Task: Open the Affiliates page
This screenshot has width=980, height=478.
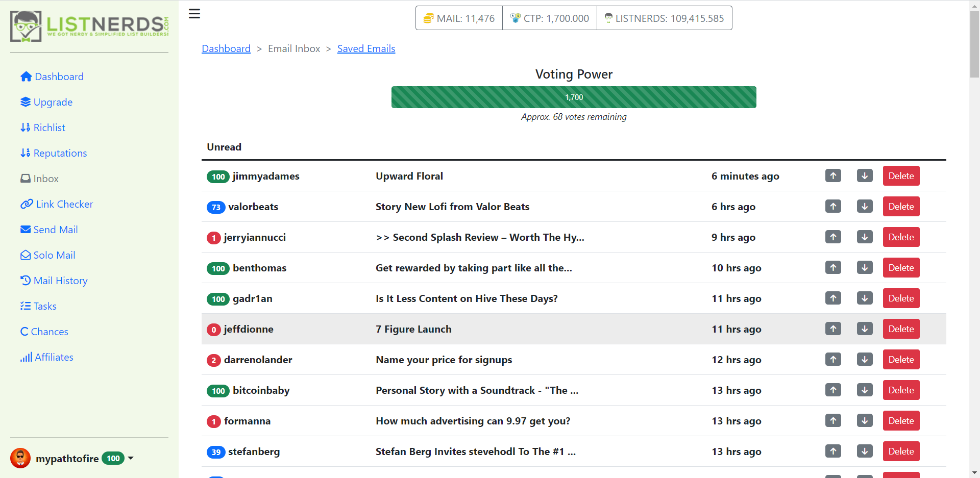Action: pos(47,357)
